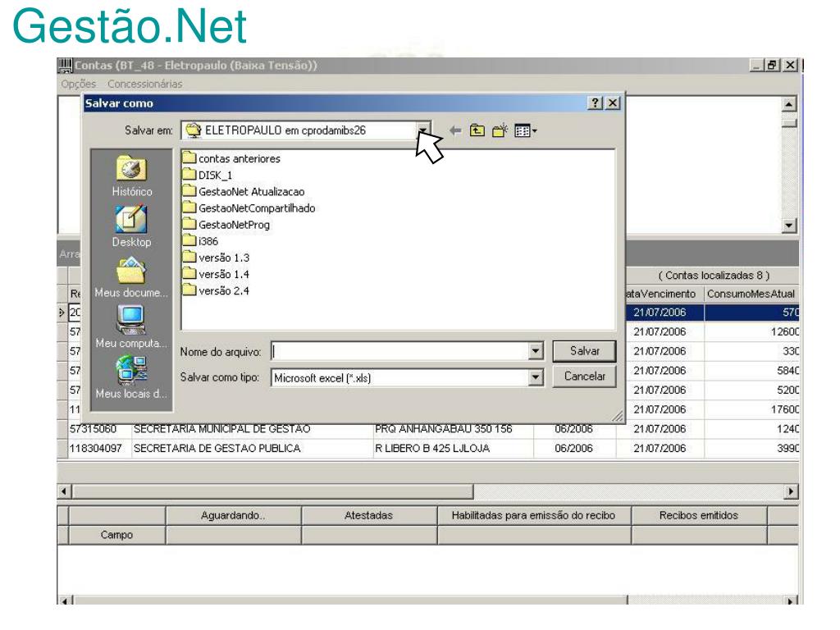Expand the Salvar em location dropdown
The height and width of the screenshot is (630, 840).
coord(423,130)
